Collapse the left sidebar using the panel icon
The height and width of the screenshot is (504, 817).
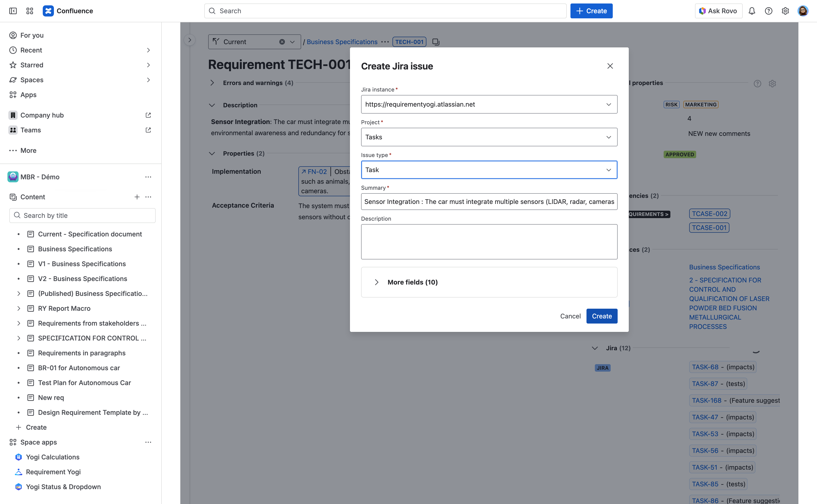[x=13, y=11]
